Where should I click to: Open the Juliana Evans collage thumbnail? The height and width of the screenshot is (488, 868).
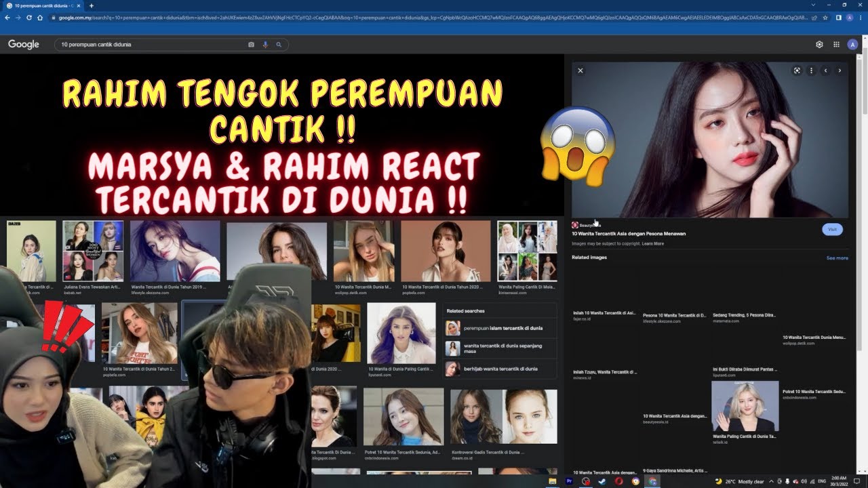(93, 251)
